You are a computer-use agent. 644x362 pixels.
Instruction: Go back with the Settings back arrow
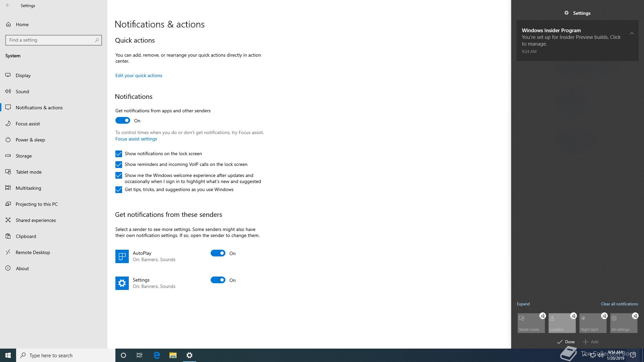(x=8, y=5)
